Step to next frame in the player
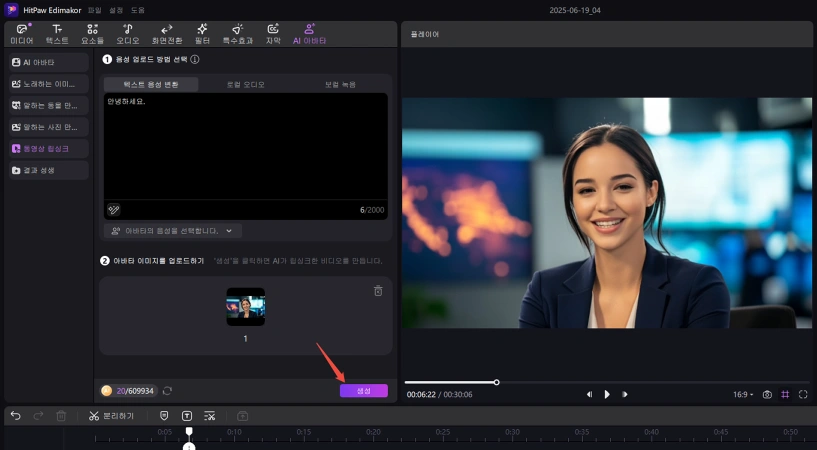Screen dimensions: 817x450 624,394
